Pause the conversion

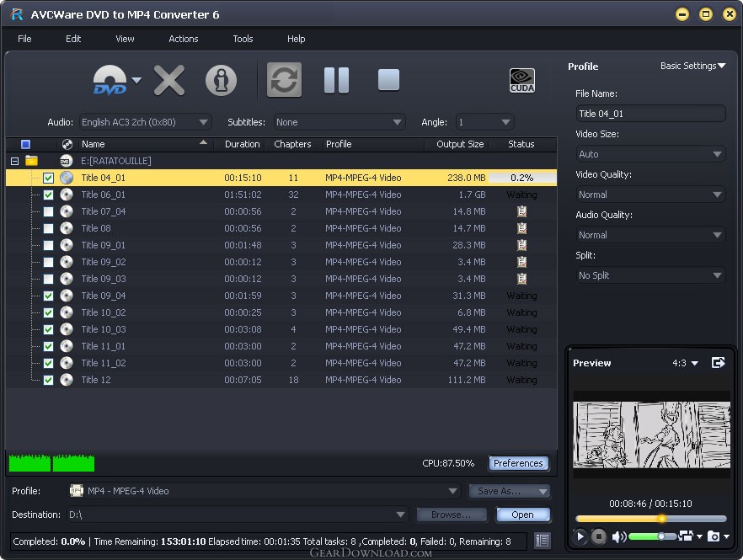336,80
